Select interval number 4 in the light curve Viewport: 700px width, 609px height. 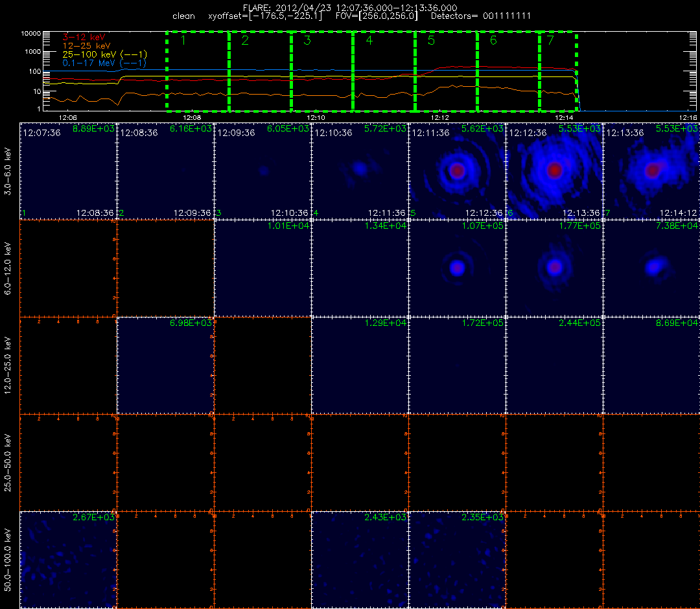[369, 40]
